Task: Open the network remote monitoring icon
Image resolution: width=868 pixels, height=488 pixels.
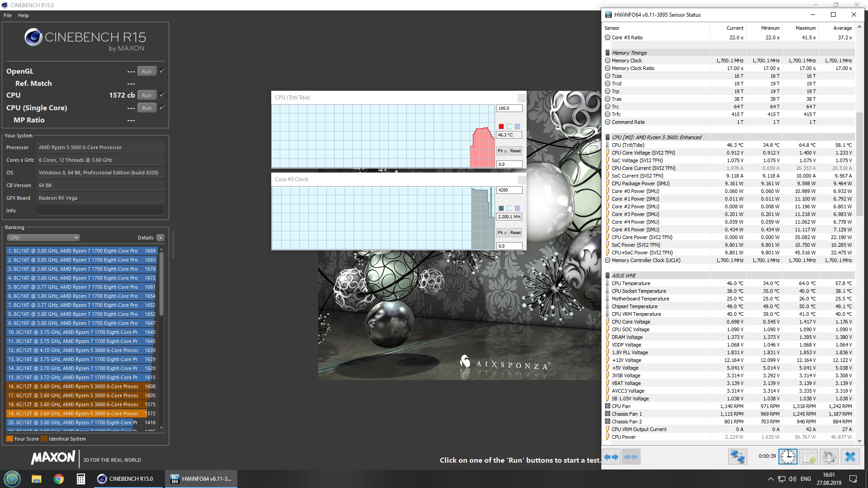Action: pyautogui.click(x=737, y=457)
